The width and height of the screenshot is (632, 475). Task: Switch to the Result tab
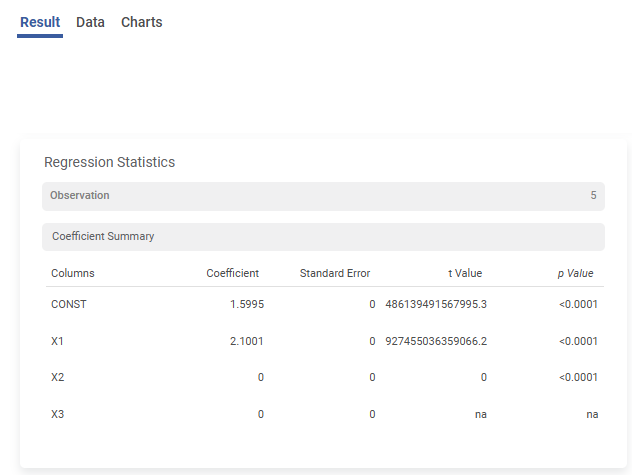click(40, 22)
